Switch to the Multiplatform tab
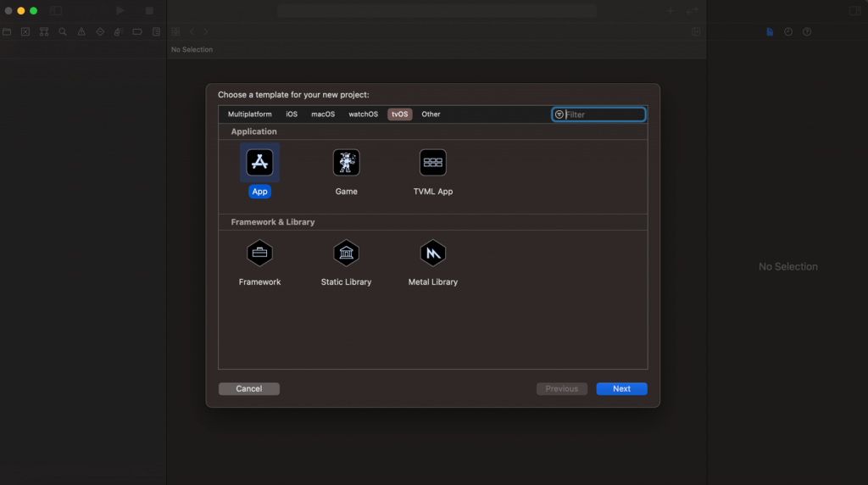The image size is (868, 485). pyautogui.click(x=250, y=114)
